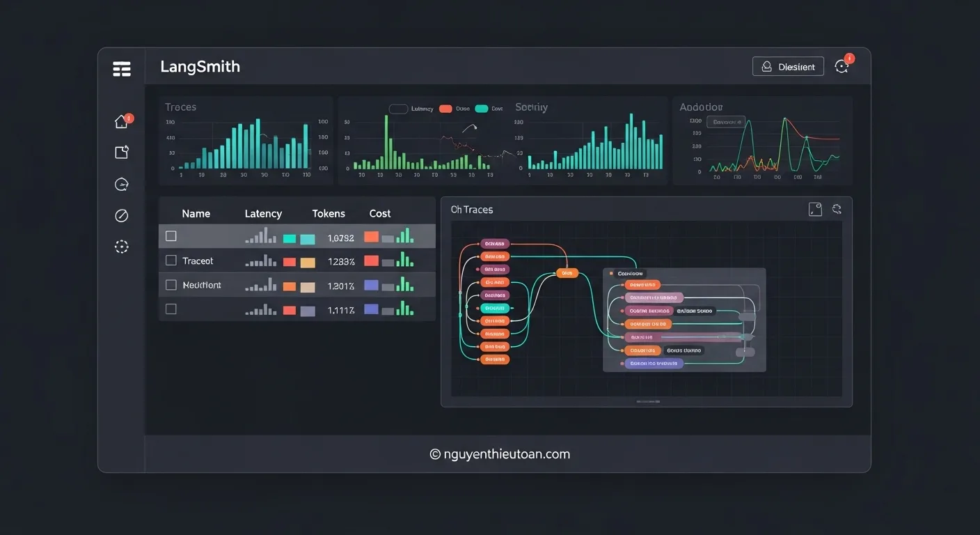This screenshot has width=980, height=535.
Task: Click the 1,201% tokens value
Action: click(x=341, y=286)
